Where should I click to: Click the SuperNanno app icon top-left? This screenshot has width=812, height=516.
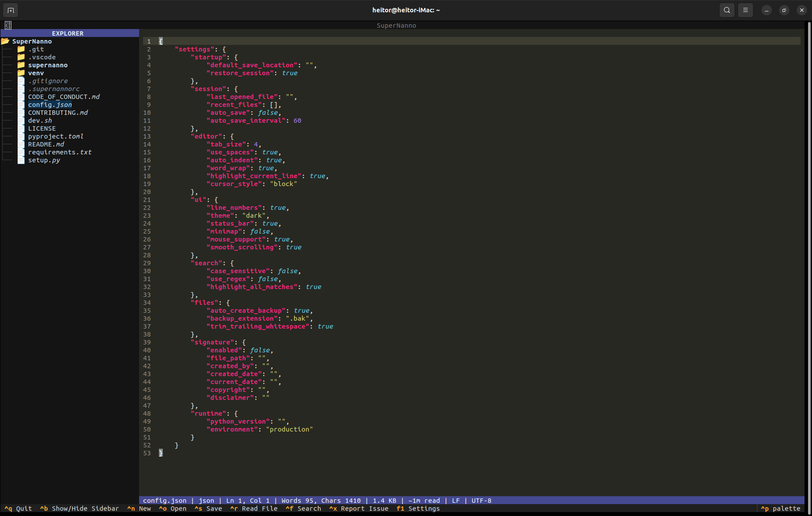point(8,26)
